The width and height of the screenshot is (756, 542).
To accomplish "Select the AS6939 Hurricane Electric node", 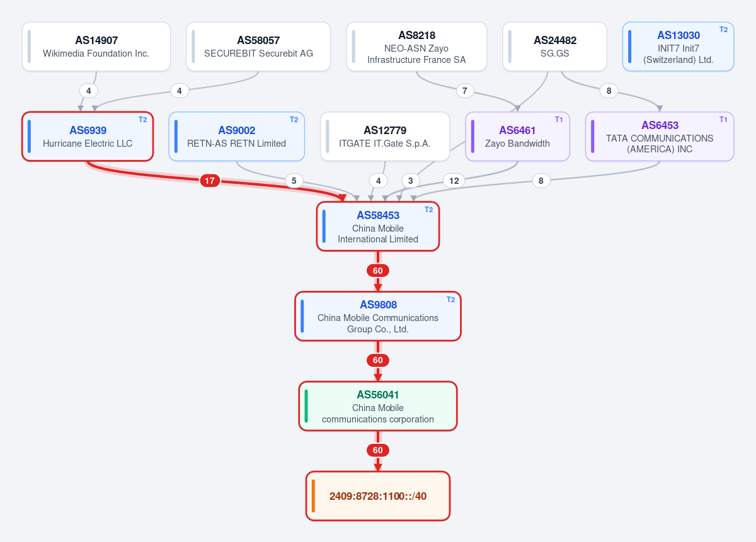I will pyautogui.click(x=88, y=137).
